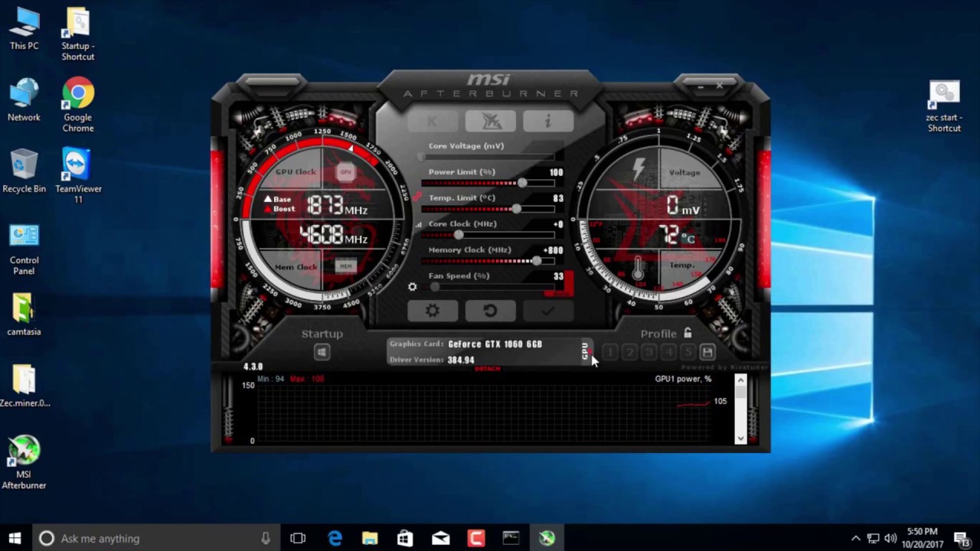Click the MSI jet-dragon logo button

tap(490, 121)
